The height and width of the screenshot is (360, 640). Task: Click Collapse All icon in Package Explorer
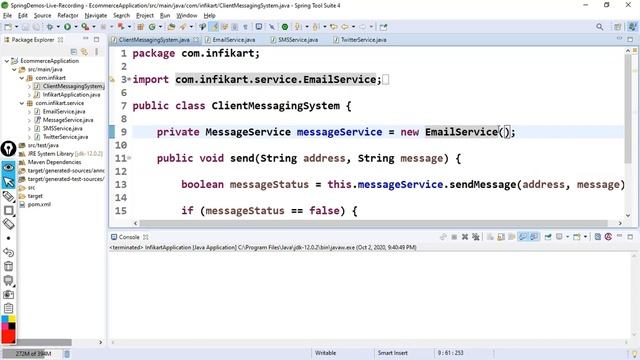[73, 51]
